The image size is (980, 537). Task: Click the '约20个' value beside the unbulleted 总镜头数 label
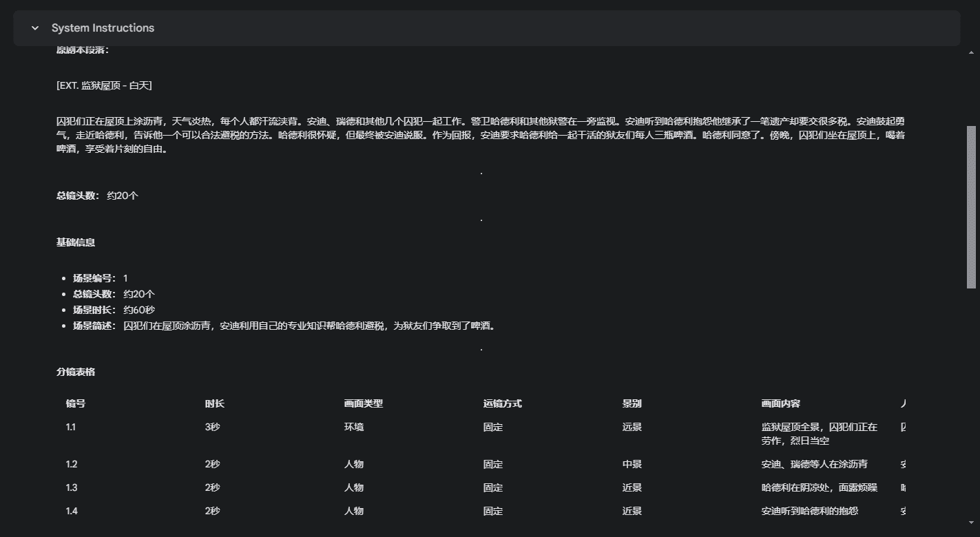point(123,196)
